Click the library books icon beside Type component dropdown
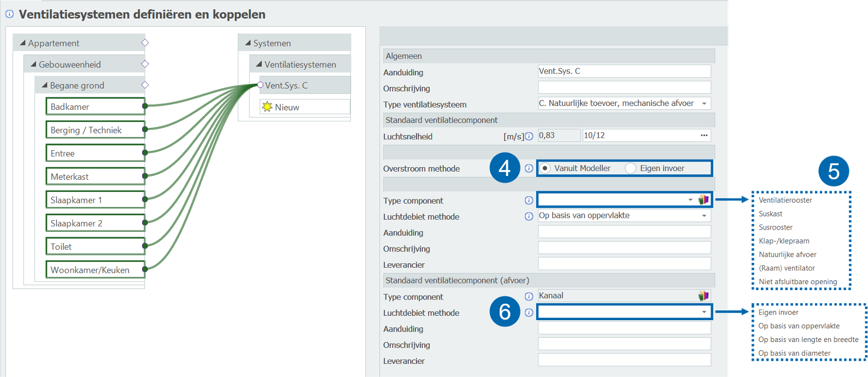The width and height of the screenshot is (868, 377). coord(703,200)
